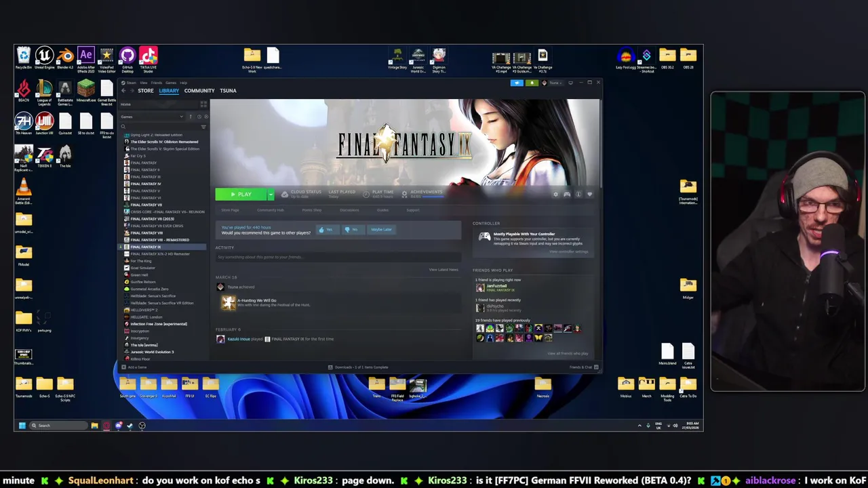Click the library search field

159,127
